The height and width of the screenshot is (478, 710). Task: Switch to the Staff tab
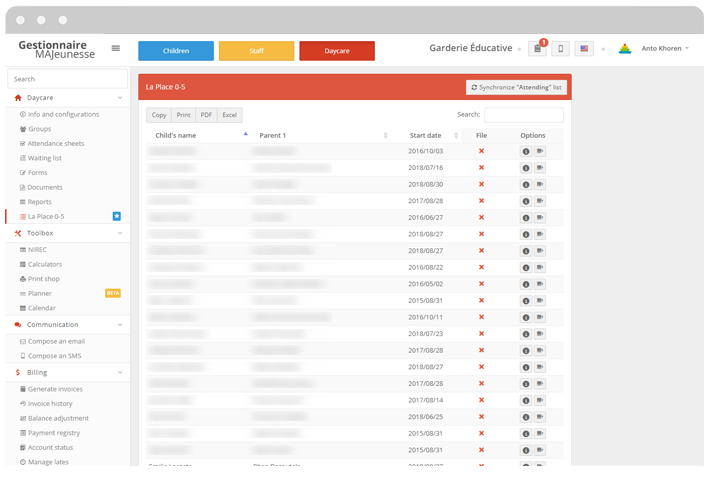256,51
